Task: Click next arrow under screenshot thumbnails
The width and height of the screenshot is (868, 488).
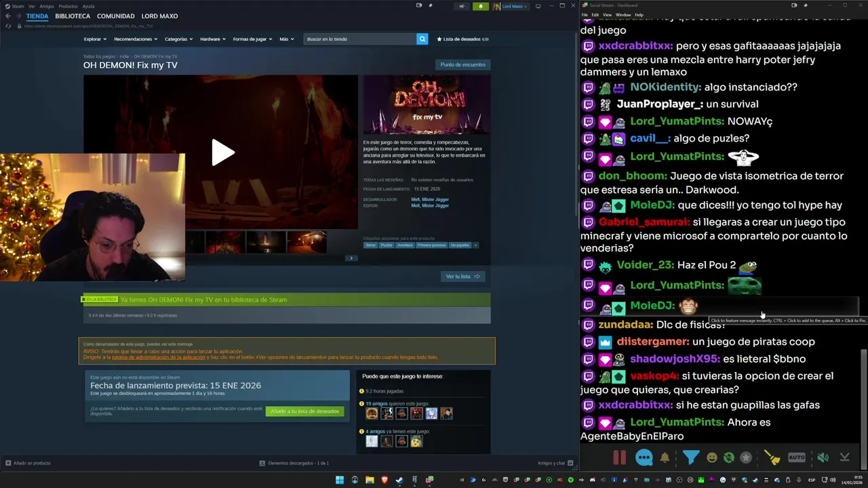Action: click(351, 258)
